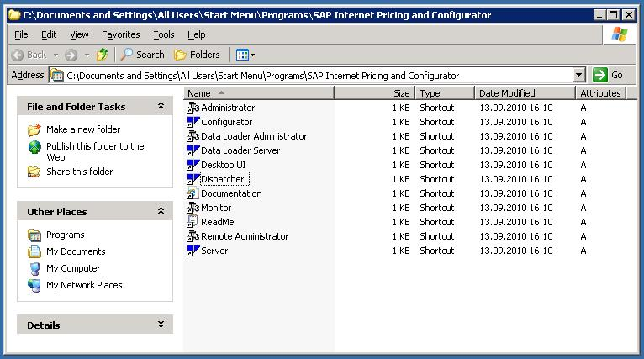Select the Data Loader Administrator name

[254, 136]
